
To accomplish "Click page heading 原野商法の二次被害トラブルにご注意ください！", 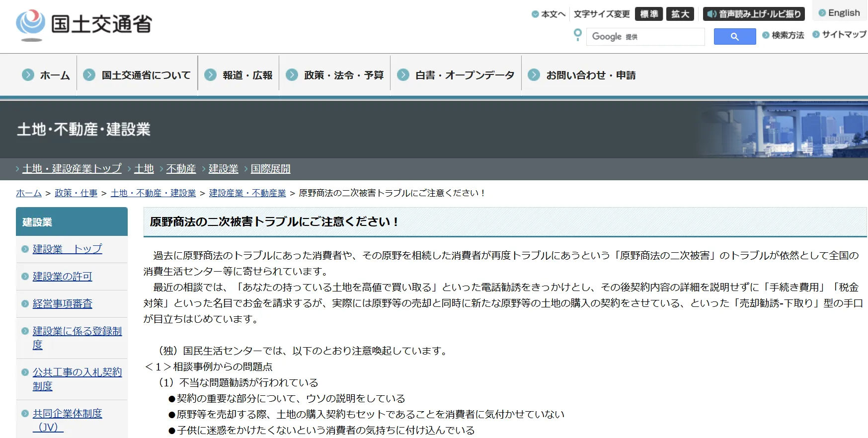I will pos(274,222).
